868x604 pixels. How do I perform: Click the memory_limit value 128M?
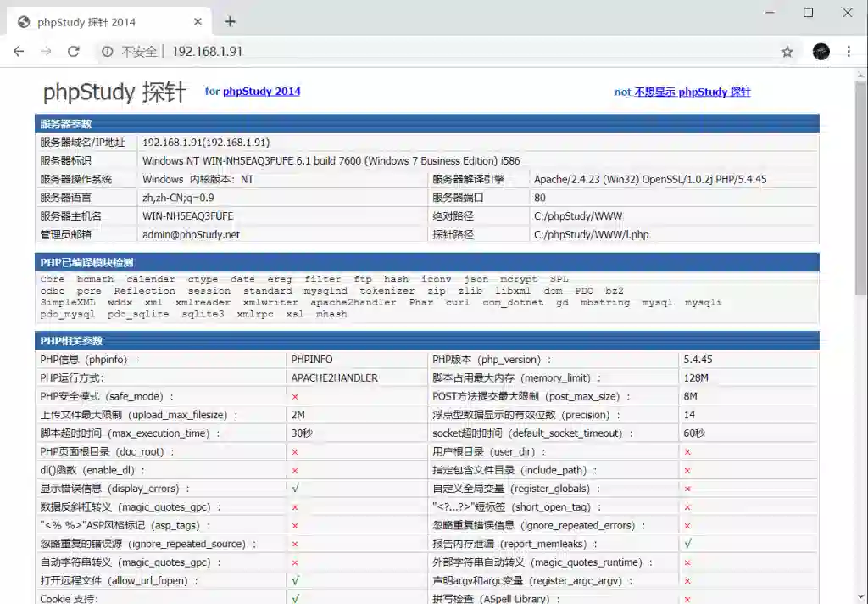tap(696, 377)
